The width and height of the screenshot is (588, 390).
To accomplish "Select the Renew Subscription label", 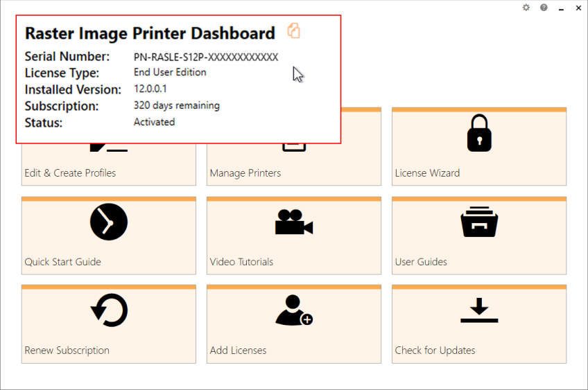I will point(67,351).
